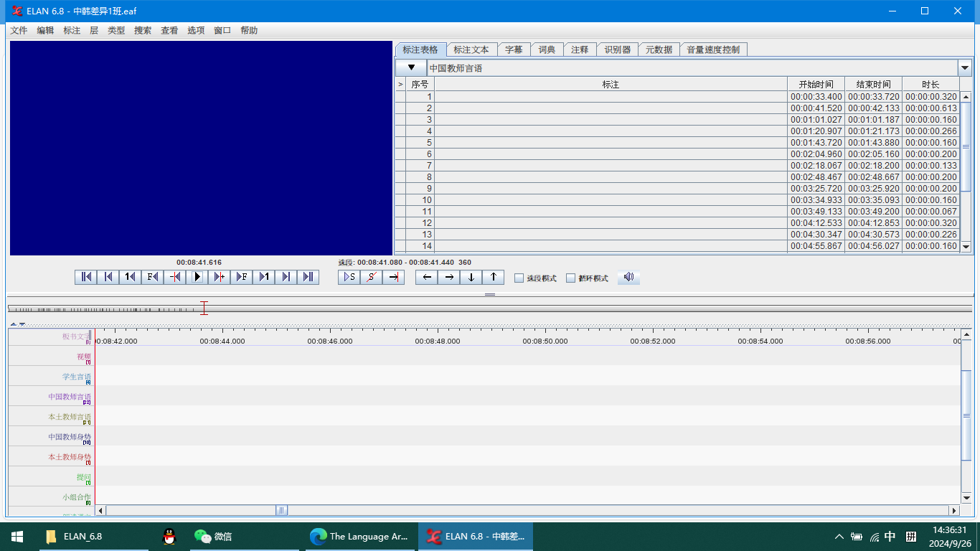
Task: Clear selection with the crossed S button
Action: click(x=371, y=277)
